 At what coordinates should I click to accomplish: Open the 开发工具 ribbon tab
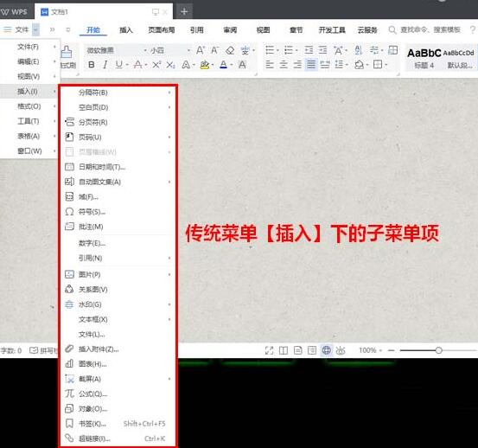[332, 30]
